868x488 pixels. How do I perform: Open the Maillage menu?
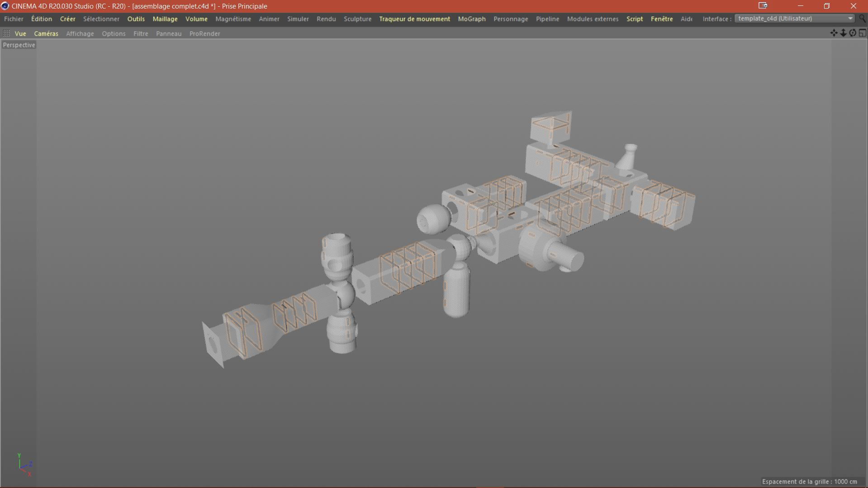(x=165, y=19)
